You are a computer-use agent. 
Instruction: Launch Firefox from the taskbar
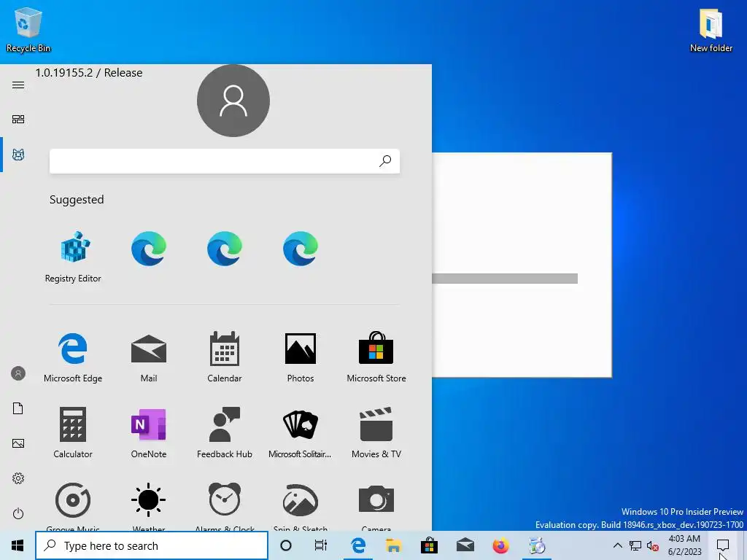[x=500, y=545]
